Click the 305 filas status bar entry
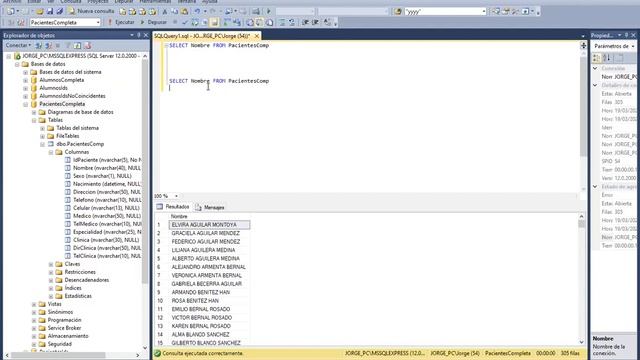 pos(570,353)
